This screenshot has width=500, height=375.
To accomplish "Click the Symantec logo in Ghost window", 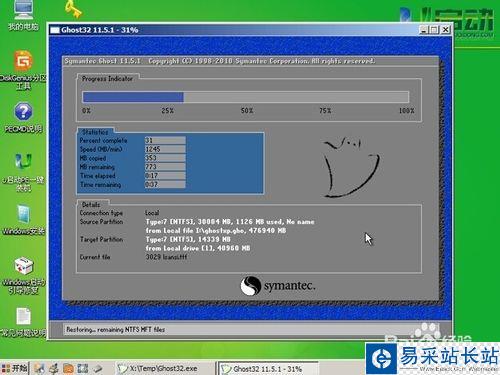I will [278, 286].
